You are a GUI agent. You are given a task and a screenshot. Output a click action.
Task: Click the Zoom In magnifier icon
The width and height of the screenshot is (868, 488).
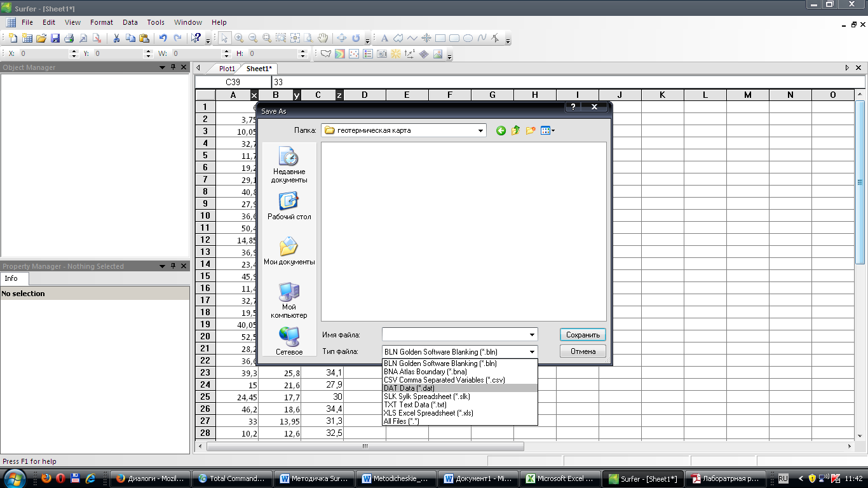[x=239, y=38]
